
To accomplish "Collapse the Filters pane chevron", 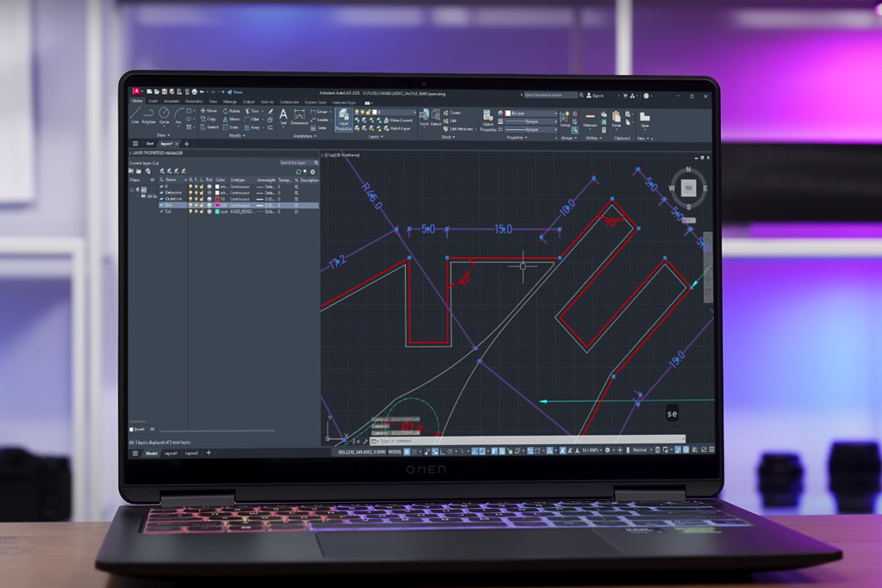I will [x=152, y=180].
